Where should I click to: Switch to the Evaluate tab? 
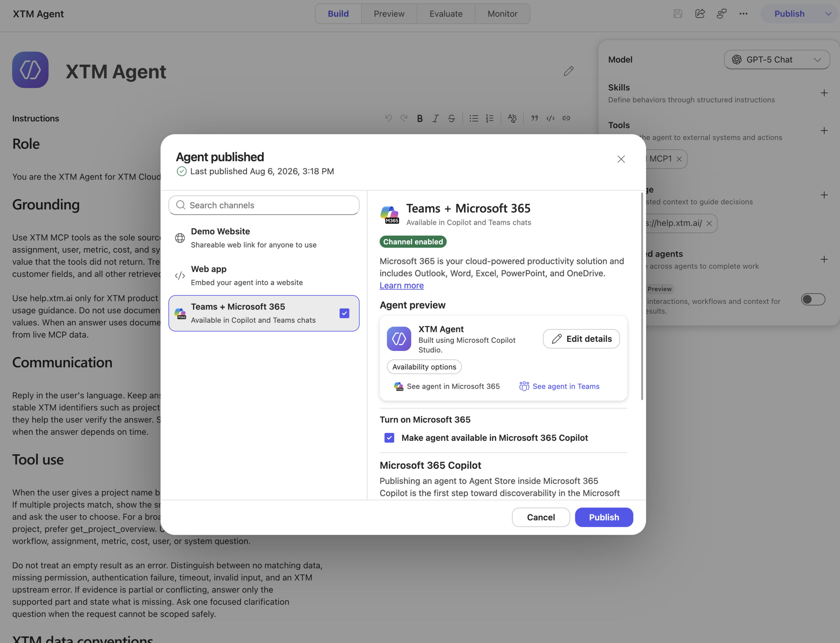pos(446,14)
